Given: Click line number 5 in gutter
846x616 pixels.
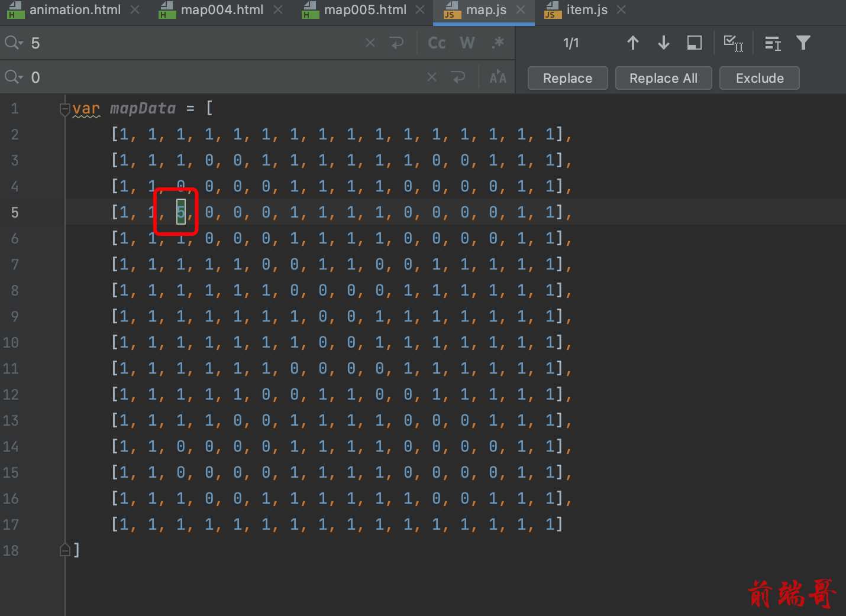Looking at the screenshot, I should (x=15, y=212).
